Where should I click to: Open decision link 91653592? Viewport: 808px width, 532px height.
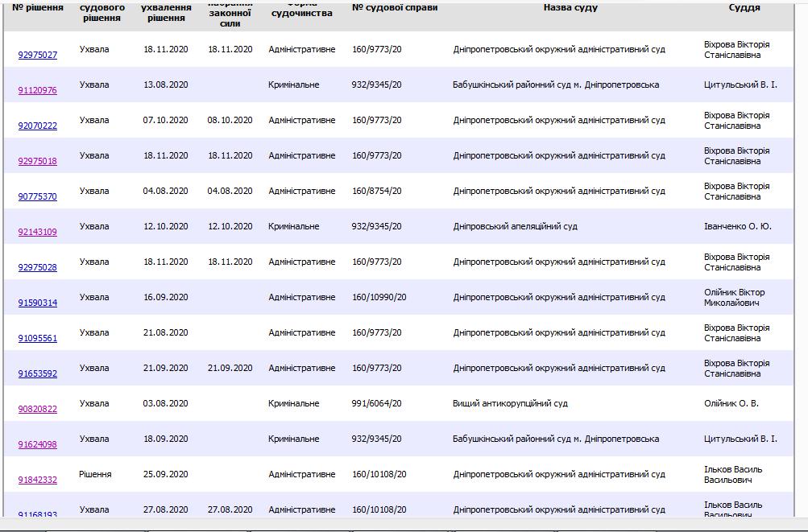pyautogui.click(x=38, y=374)
